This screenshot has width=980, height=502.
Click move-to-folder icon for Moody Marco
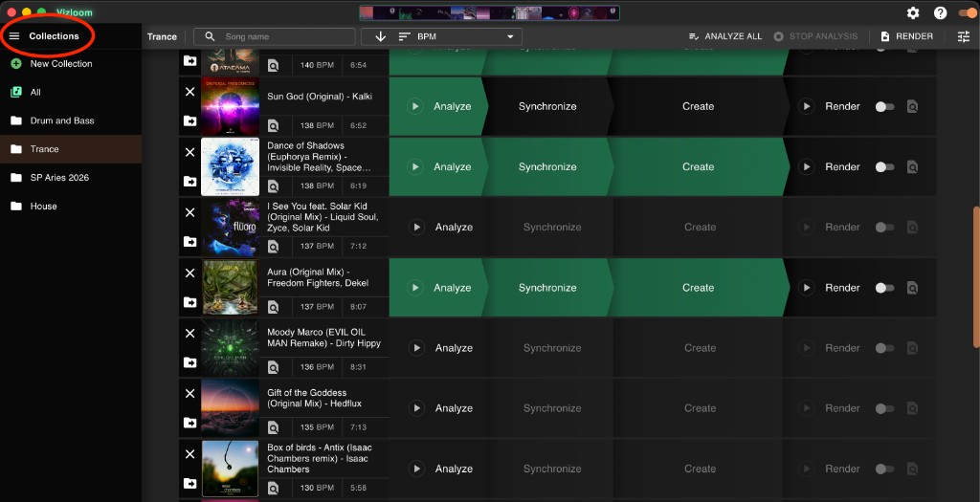coord(190,362)
